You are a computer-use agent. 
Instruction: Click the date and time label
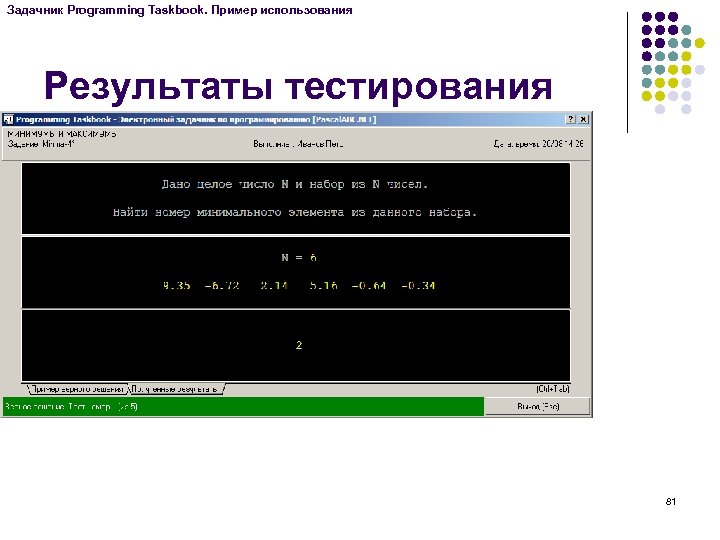click(539, 144)
